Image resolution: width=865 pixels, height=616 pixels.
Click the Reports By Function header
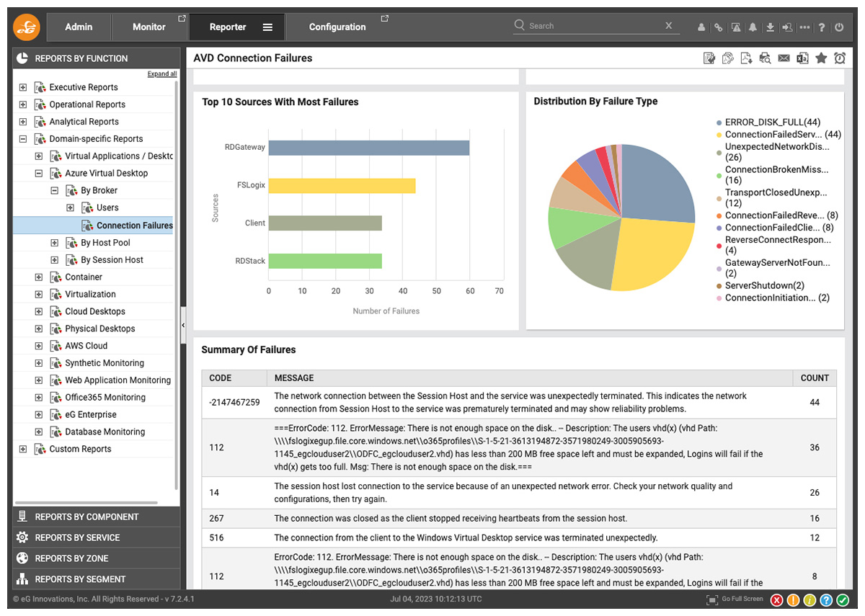[97, 58]
